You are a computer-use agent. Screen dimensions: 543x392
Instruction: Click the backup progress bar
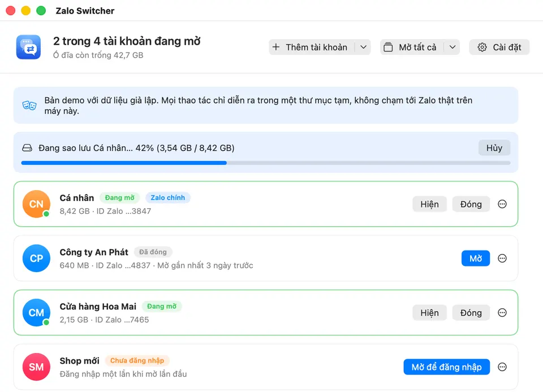[x=266, y=163]
